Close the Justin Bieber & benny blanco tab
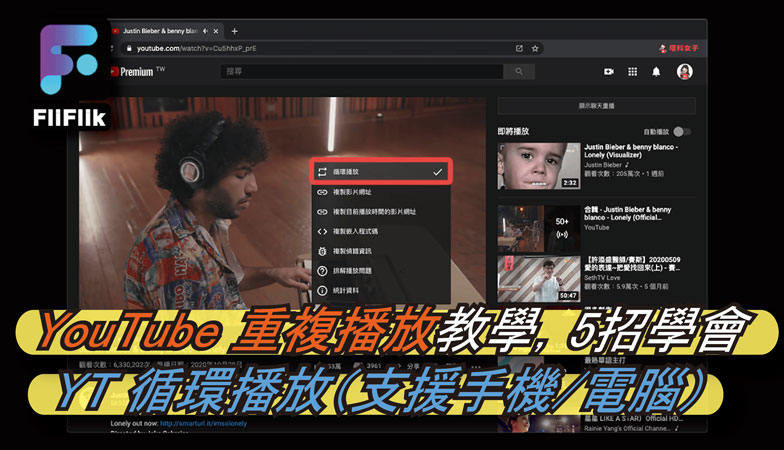Screen dimensions: 784x450 tap(216, 31)
